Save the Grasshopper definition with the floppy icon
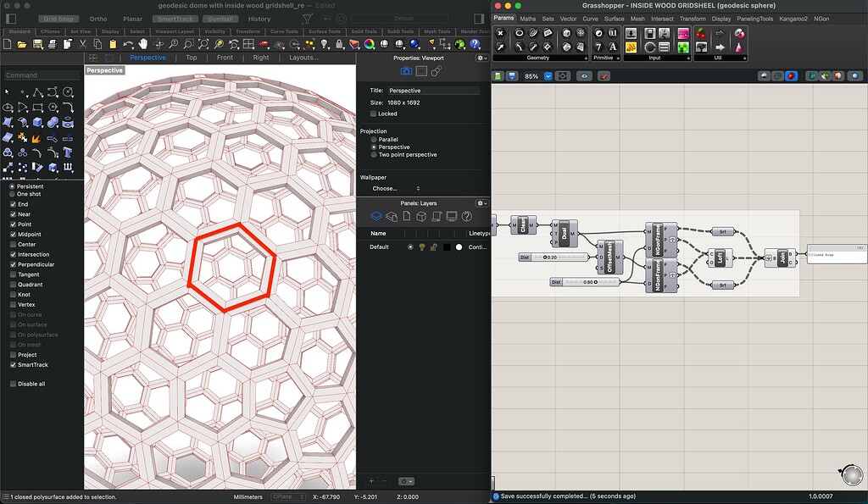The image size is (868, 504). [512, 75]
